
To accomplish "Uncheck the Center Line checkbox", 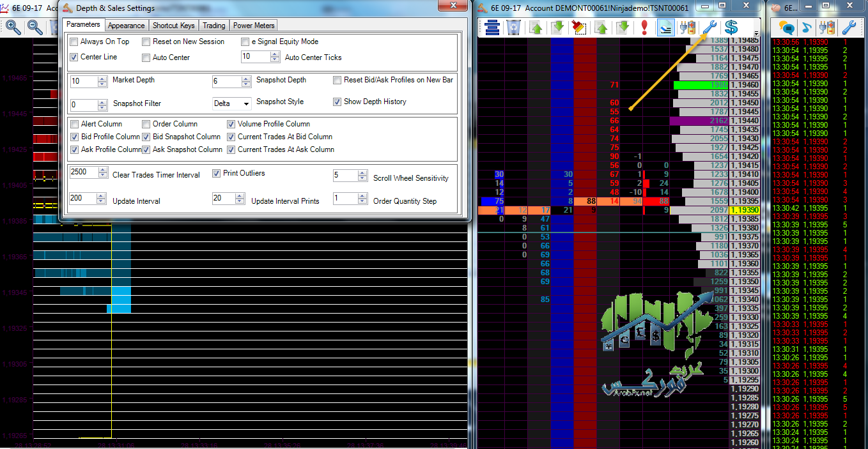I will [74, 57].
